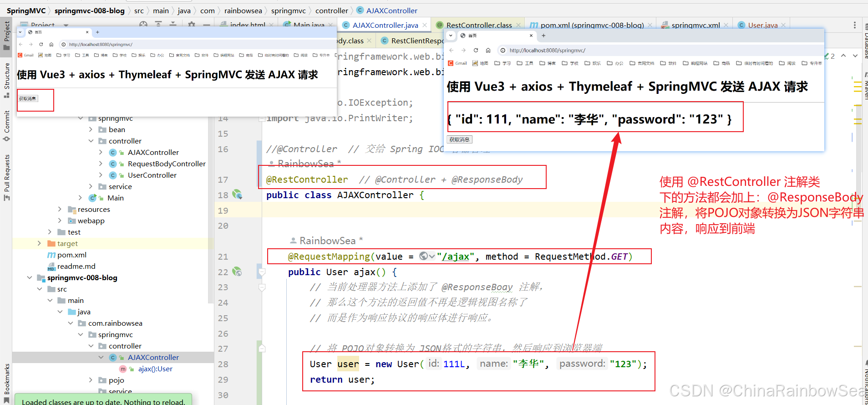This screenshot has width=868, height=405.
Task: Close the AJAXController.java tab
Action: click(x=425, y=25)
